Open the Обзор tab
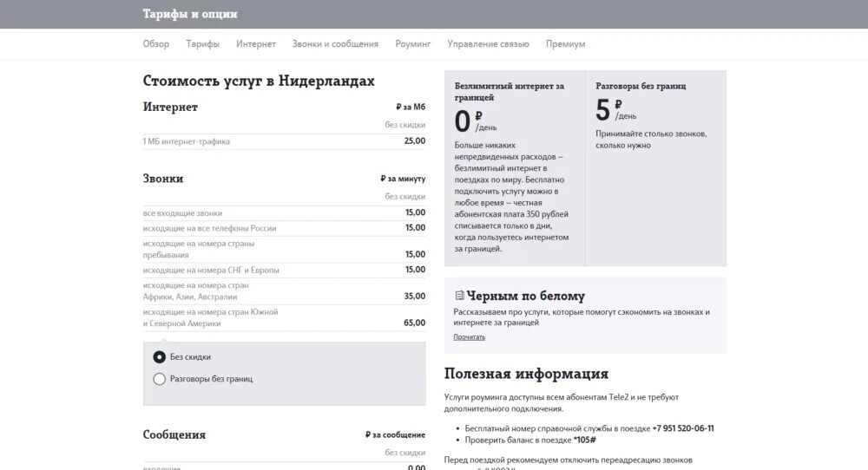This screenshot has height=470, width=868. pyautogui.click(x=156, y=43)
